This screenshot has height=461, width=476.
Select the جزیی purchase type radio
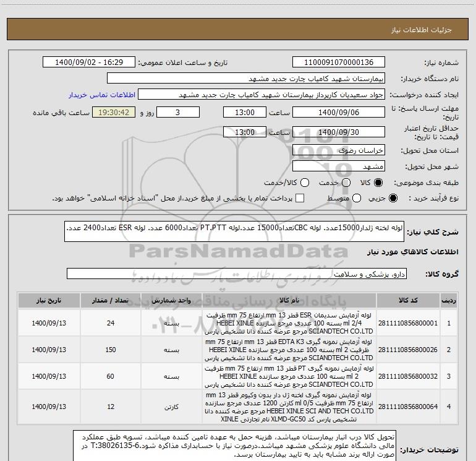point(393,198)
